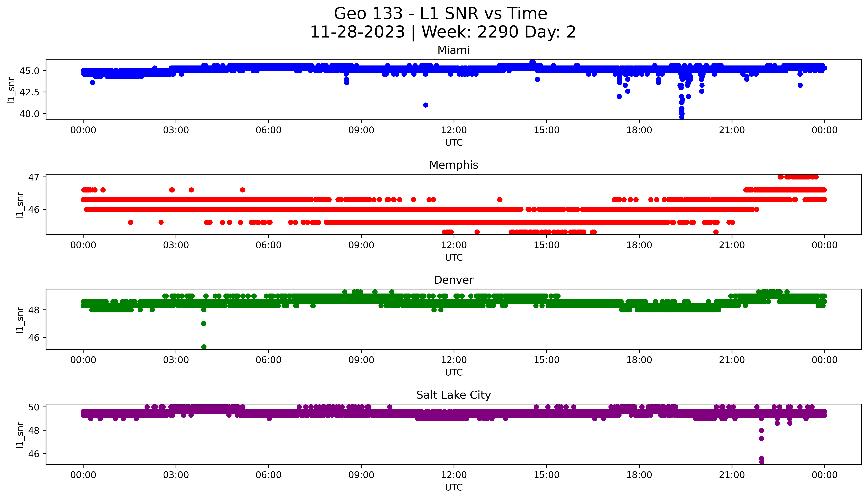
Task: Click the 40.0 y-tick on the Miami plot
Action: (30, 114)
